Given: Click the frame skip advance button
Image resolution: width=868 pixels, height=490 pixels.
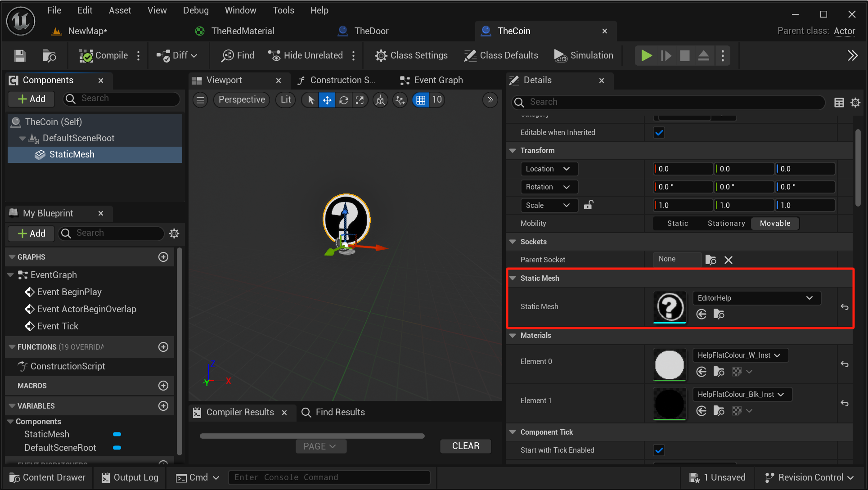Looking at the screenshot, I should pos(666,56).
